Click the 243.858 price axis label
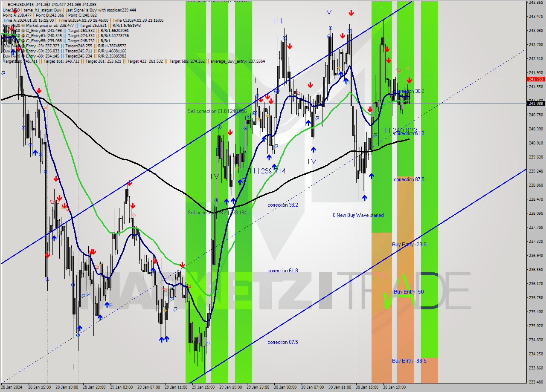 [x=536, y=3]
